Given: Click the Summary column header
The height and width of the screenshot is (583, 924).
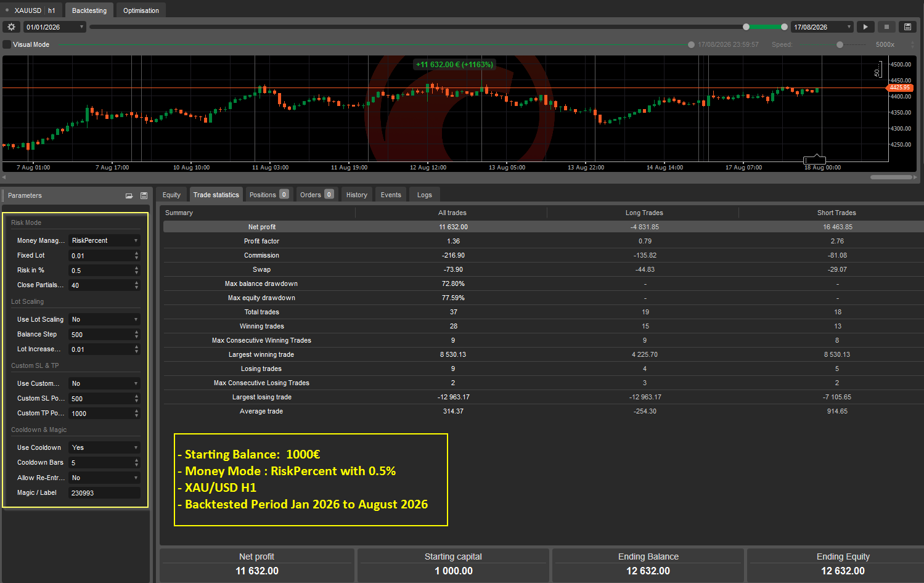Looking at the screenshot, I should [x=179, y=213].
